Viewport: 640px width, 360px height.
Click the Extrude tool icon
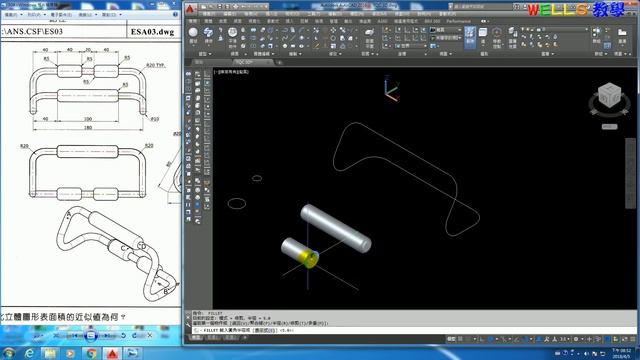tap(208, 33)
